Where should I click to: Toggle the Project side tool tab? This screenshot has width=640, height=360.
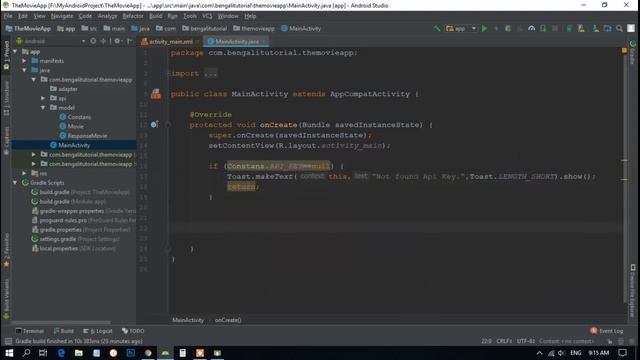(6, 55)
